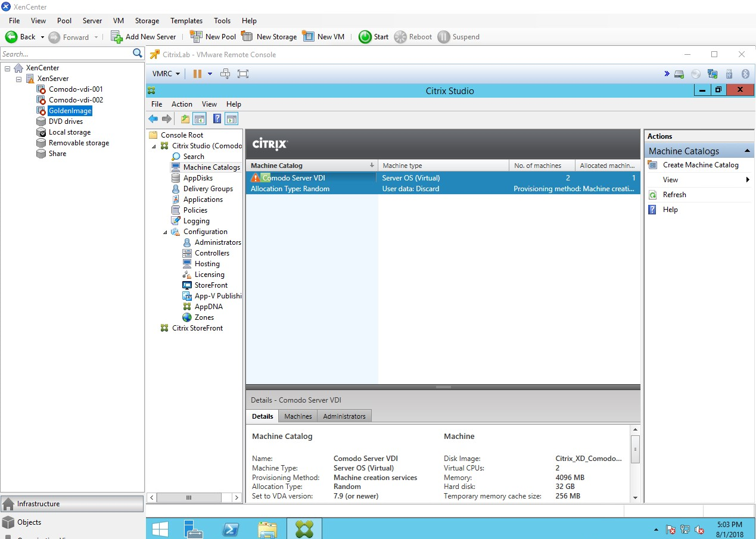The height and width of the screenshot is (539, 756).
Task: Open PowerShell from the taskbar
Action: click(231, 529)
